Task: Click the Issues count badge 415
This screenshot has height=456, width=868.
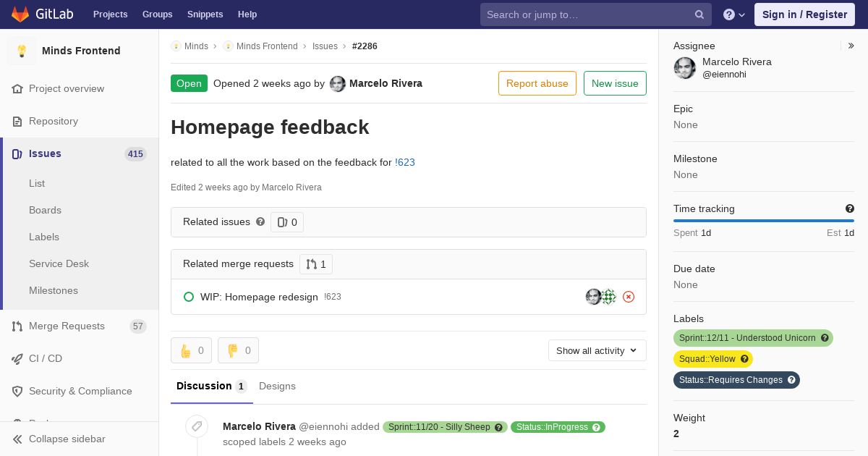Action: click(135, 154)
